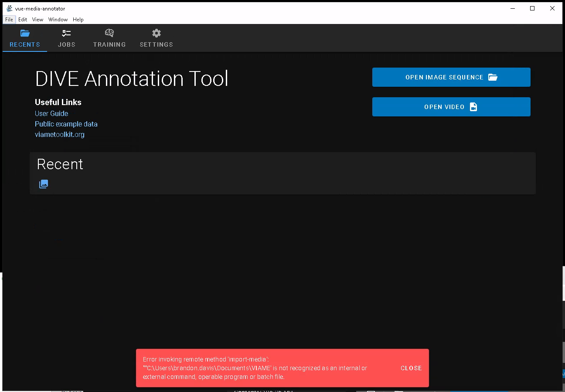Click the JOBS checklist icon
Viewport: 565px width, 392px height.
66,32
